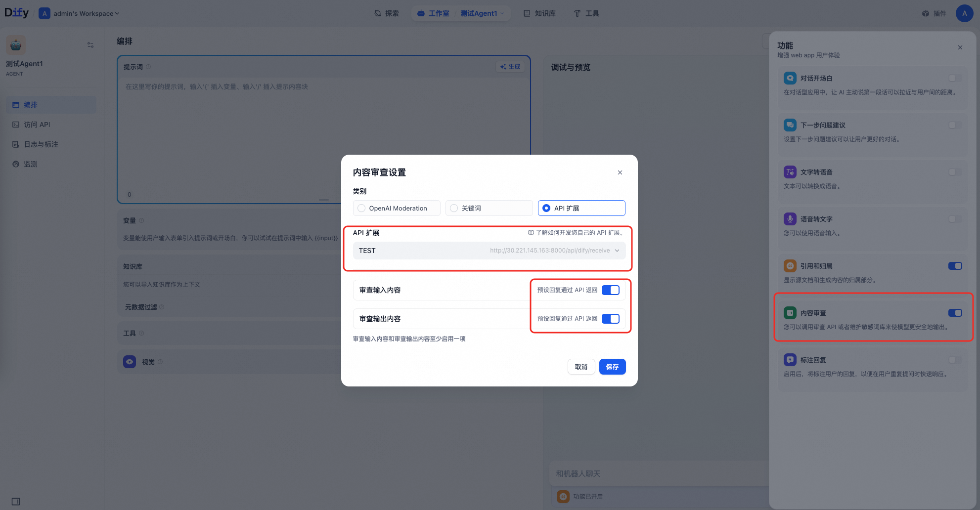The width and height of the screenshot is (980, 510).
Task: Click the 测试Agent1 robot avatar
Action: coord(16,45)
